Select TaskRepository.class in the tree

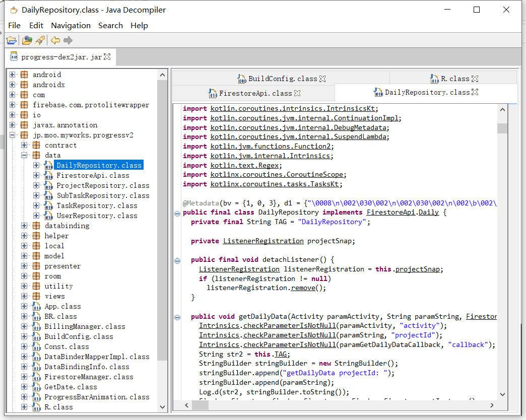[97, 205]
